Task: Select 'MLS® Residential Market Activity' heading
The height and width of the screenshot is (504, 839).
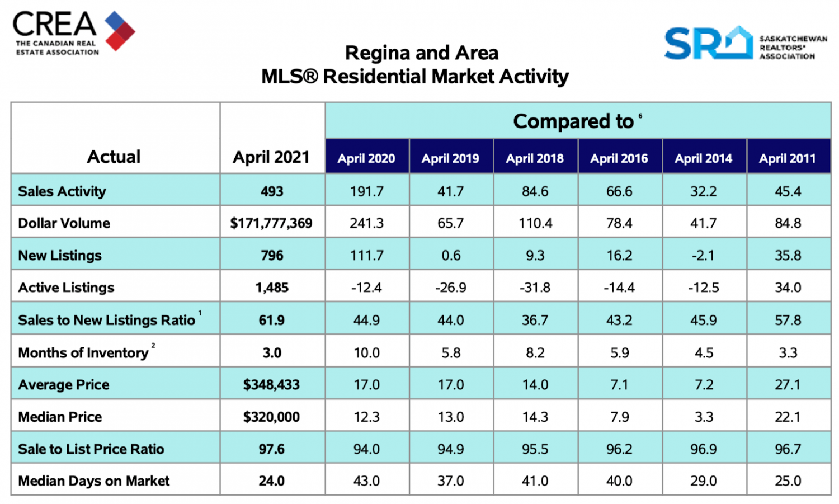Action: pyautogui.click(x=415, y=76)
